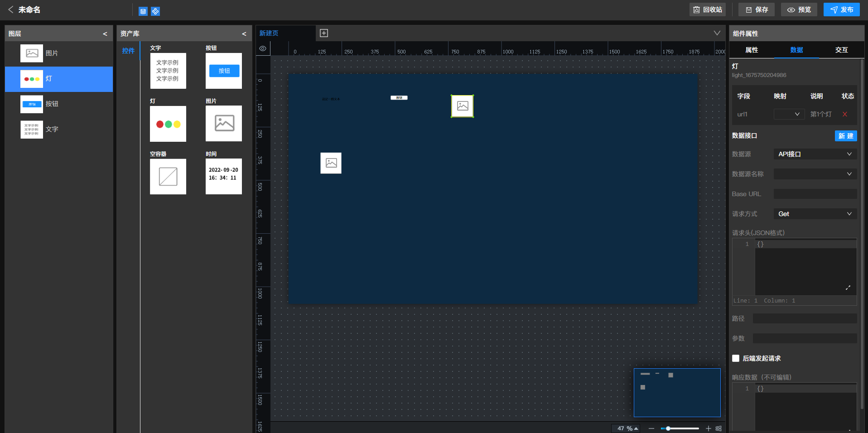Toggle the ruler visibility eye icon
Screen dimensions: 868x433
[x=263, y=48]
